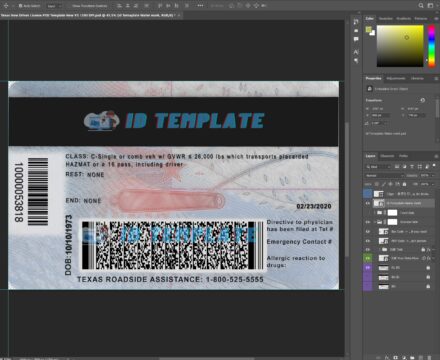440x360 pixels.
Task: Expand the collapsed layer group below selected layer
Action: pos(375,212)
